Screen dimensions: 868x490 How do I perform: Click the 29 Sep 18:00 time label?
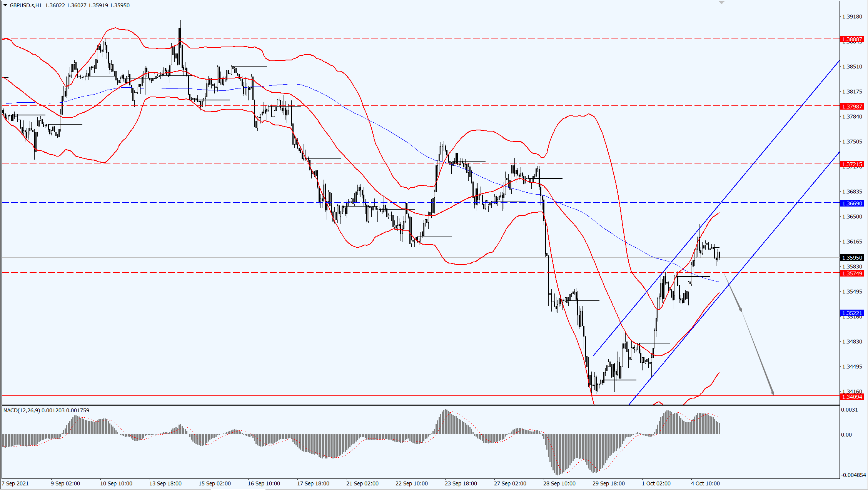tap(609, 483)
